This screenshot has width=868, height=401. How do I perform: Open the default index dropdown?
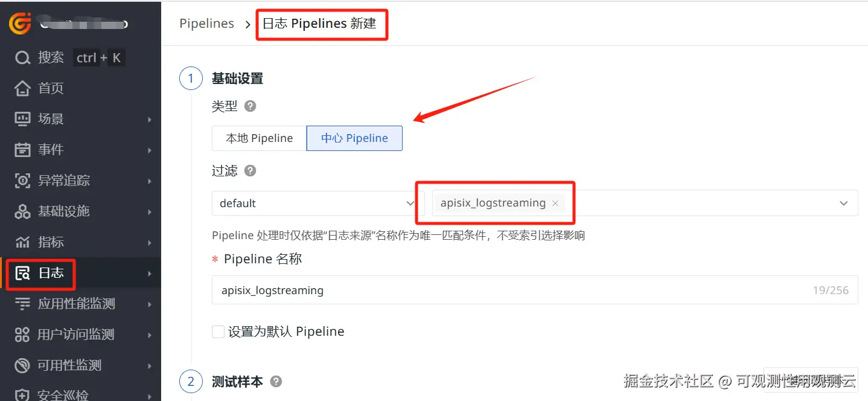[314, 204]
